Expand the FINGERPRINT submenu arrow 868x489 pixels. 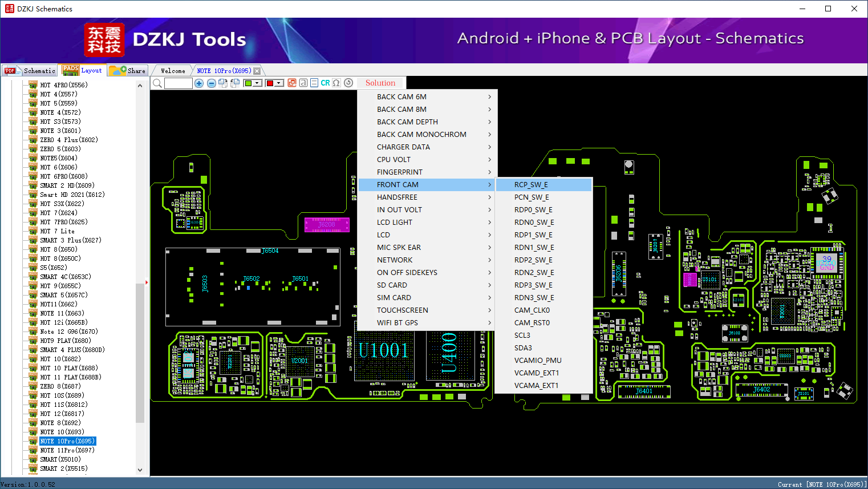(x=489, y=172)
